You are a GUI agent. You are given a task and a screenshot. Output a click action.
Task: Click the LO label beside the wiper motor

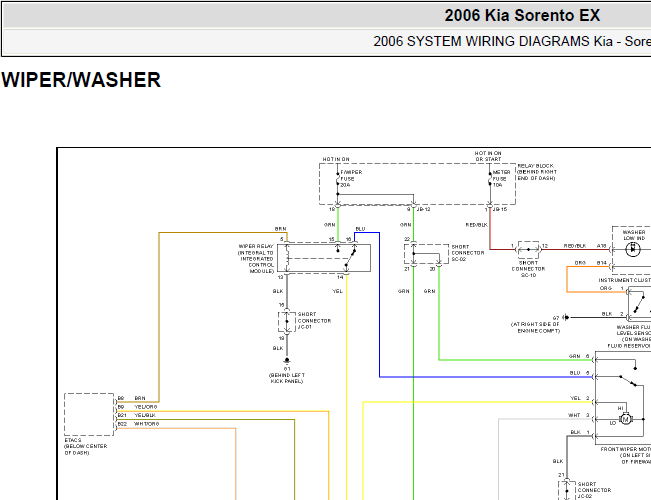tap(613, 423)
